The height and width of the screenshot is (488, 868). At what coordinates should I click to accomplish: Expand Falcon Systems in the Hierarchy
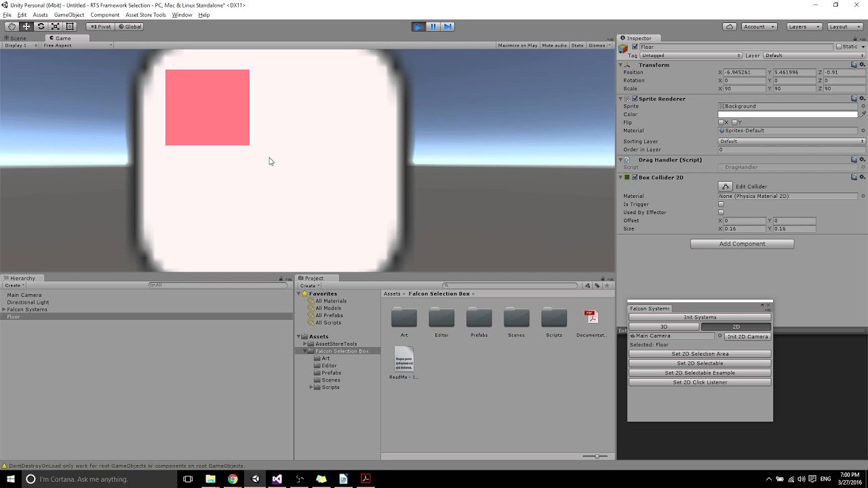[3, 310]
